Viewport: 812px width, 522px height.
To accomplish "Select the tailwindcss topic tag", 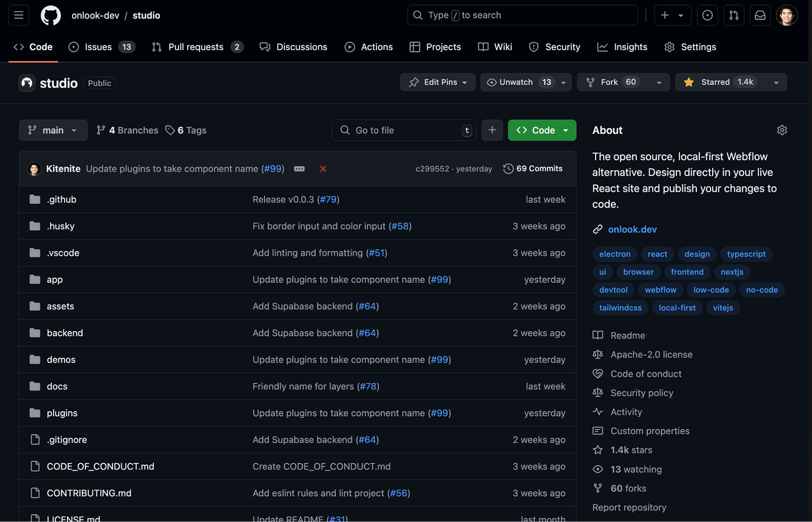I will tap(620, 307).
